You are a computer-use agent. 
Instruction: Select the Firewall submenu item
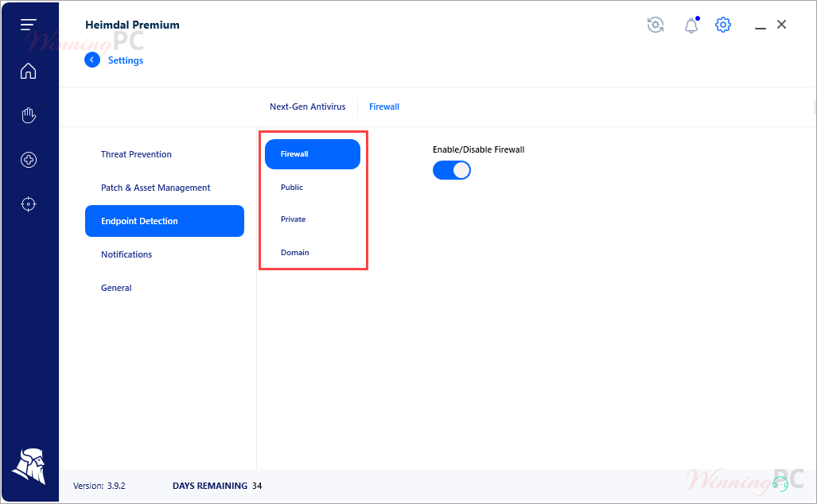[x=313, y=154]
